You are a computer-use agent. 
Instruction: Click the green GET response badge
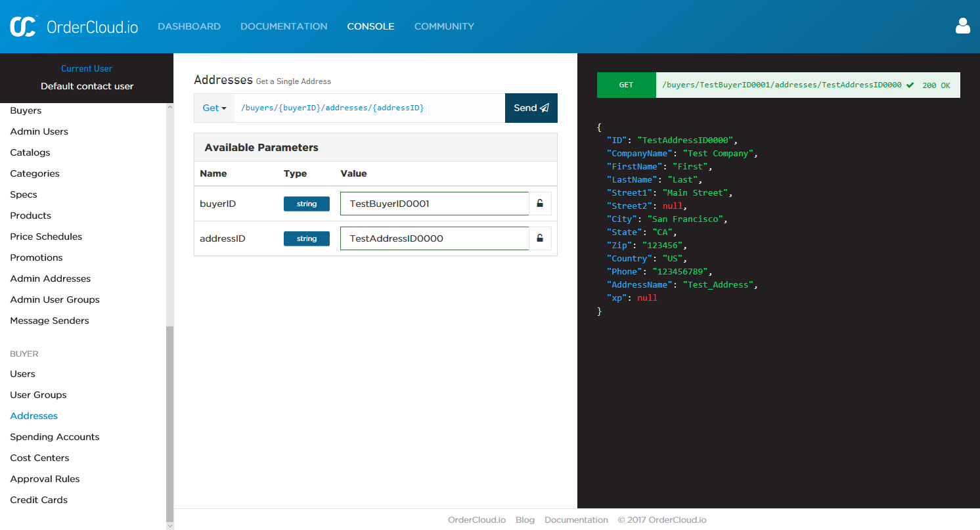(x=626, y=85)
